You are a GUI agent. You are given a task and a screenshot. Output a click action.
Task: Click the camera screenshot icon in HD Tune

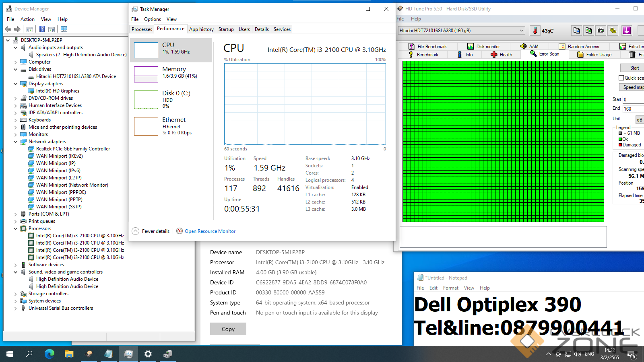(601, 31)
